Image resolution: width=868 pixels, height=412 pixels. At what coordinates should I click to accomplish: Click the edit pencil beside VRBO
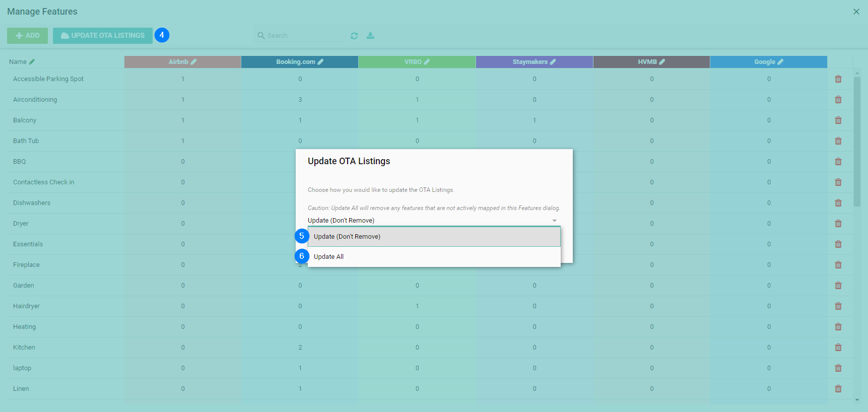(427, 62)
